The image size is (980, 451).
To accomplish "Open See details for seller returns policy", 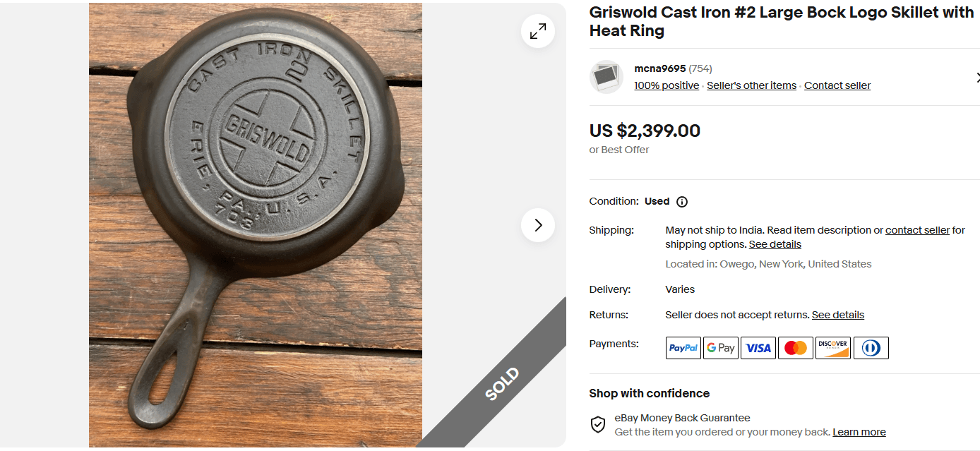I will coord(837,315).
